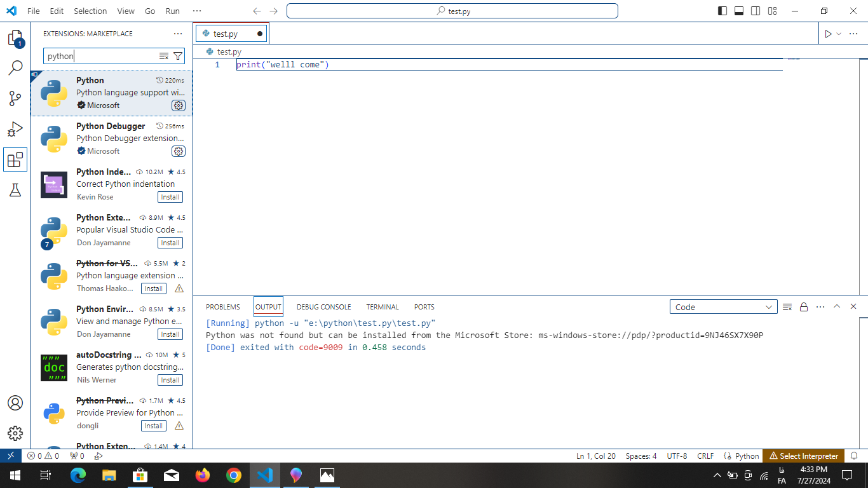Image resolution: width=868 pixels, height=488 pixels.
Task: Toggle Primary Side Bar visibility
Action: (722, 11)
